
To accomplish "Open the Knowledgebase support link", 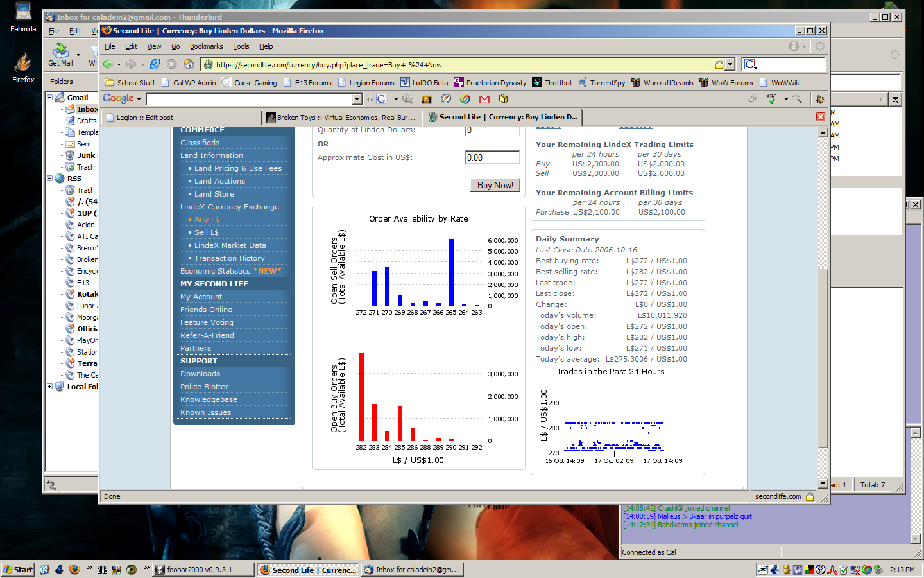I will (209, 399).
